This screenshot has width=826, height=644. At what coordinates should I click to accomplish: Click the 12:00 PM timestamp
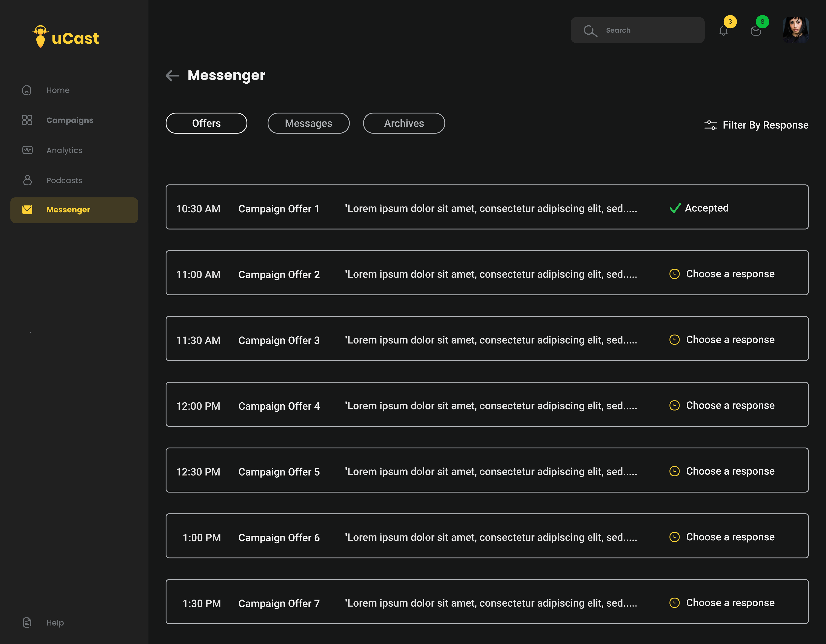pos(198,406)
